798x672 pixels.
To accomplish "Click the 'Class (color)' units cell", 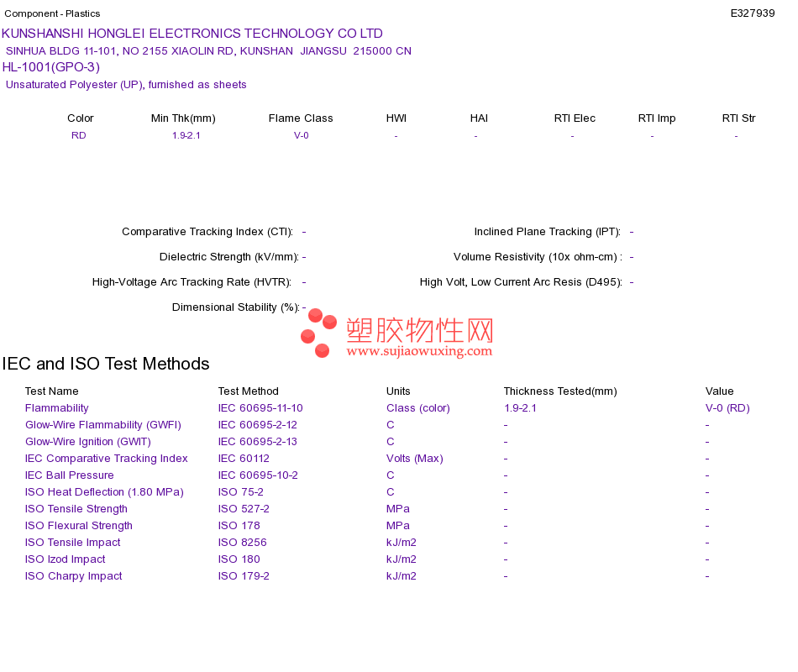I will point(417,407).
